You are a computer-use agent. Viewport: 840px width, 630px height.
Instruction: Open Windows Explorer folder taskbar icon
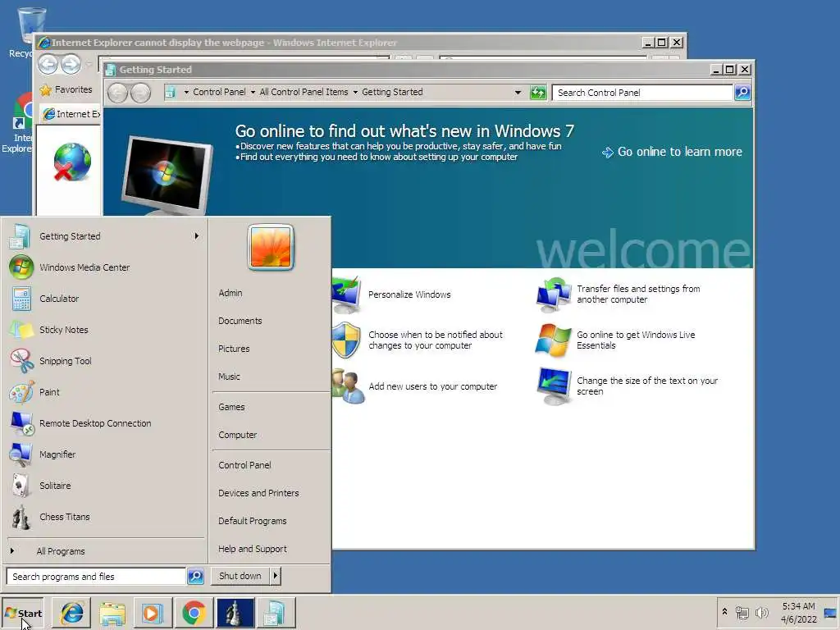pos(112,614)
